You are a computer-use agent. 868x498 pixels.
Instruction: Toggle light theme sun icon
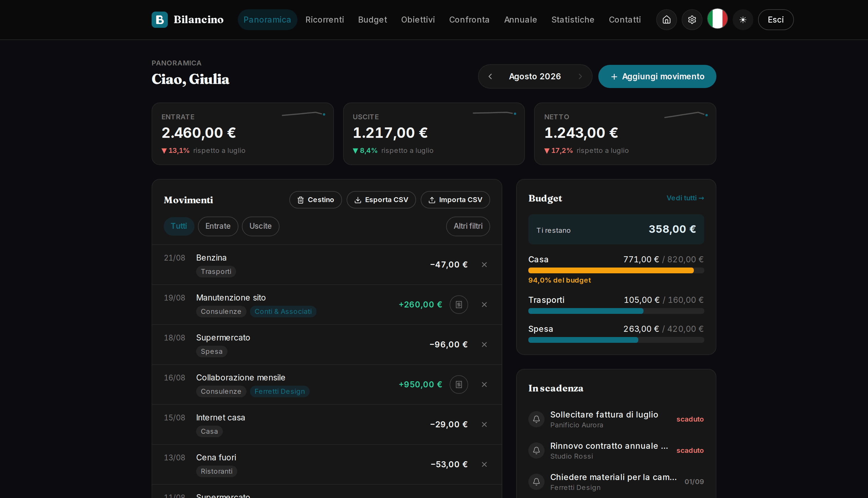(x=743, y=19)
